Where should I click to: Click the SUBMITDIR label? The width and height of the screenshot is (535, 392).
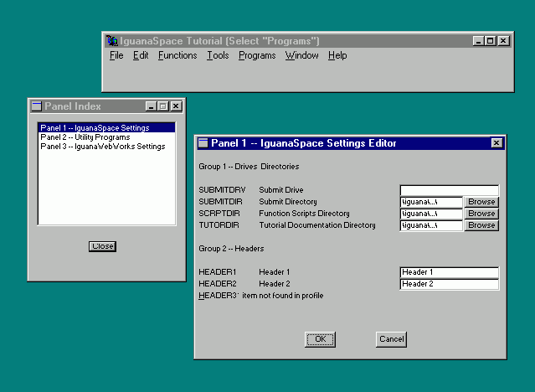pyautogui.click(x=220, y=202)
